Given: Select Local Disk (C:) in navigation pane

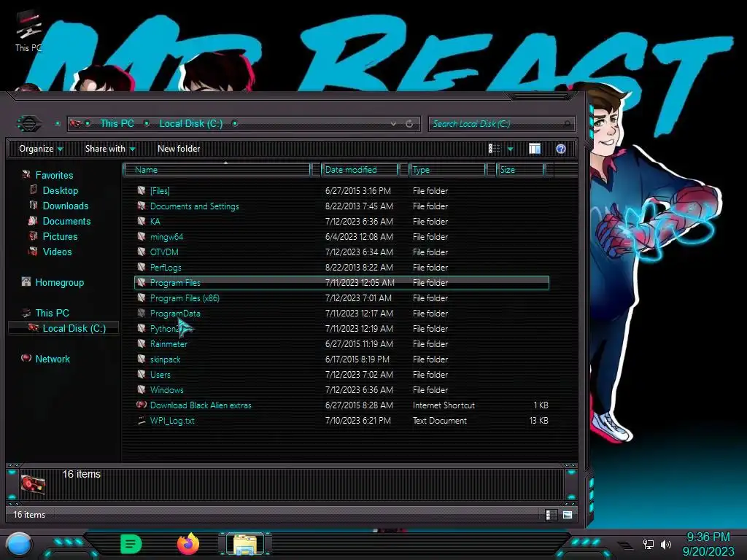Looking at the screenshot, I should pos(74,328).
